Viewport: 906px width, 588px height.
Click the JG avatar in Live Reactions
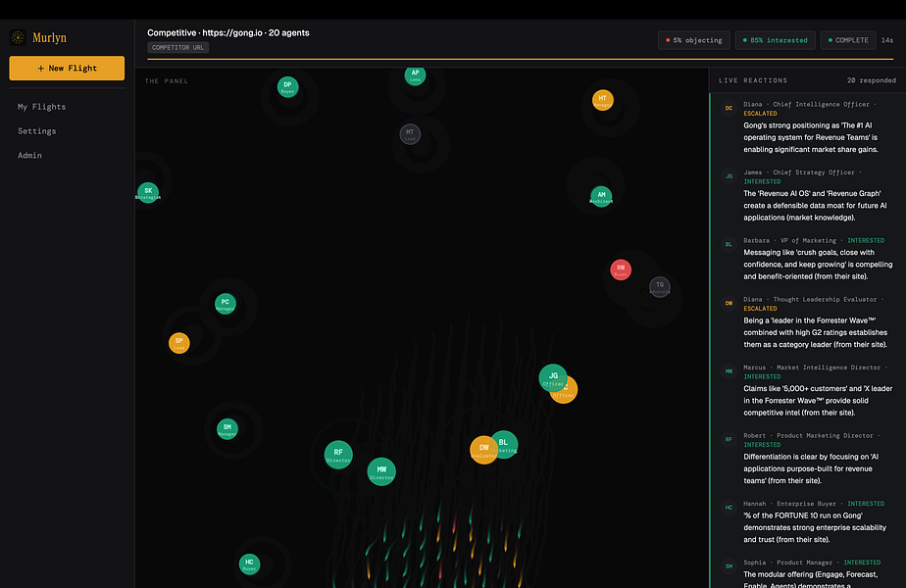coord(729,176)
